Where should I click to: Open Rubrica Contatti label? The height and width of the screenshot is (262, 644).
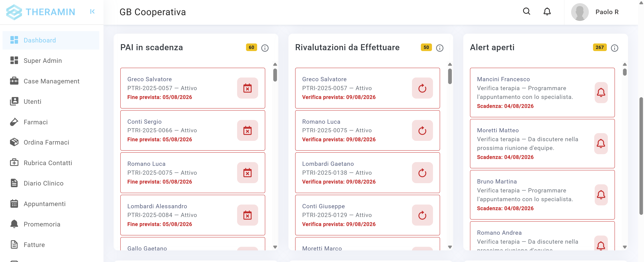(x=48, y=163)
